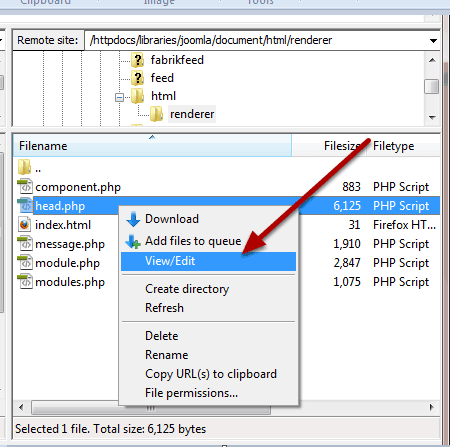The image size is (450, 447).
Task: Click the Download arrow icon in menu
Action: pyautogui.click(x=133, y=219)
